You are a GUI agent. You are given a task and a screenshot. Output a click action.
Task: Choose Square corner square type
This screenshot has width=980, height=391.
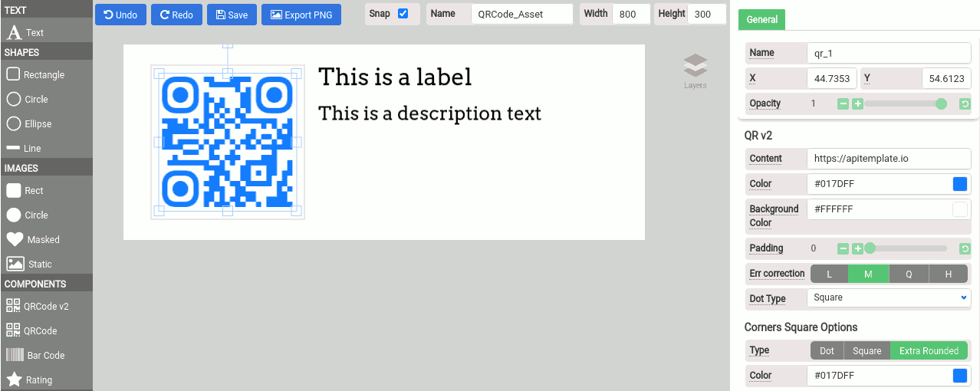coord(867,350)
